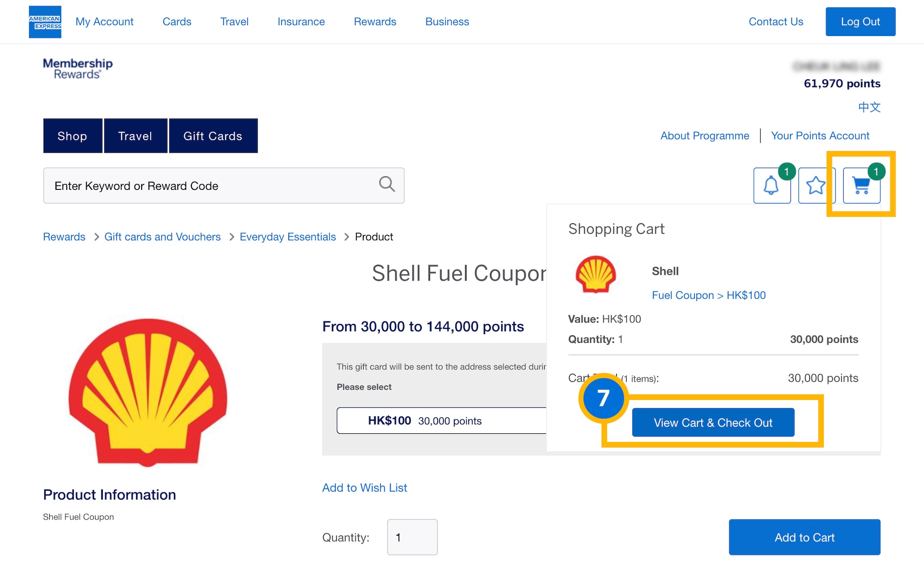Click the search magnifier icon

point(387,184)
